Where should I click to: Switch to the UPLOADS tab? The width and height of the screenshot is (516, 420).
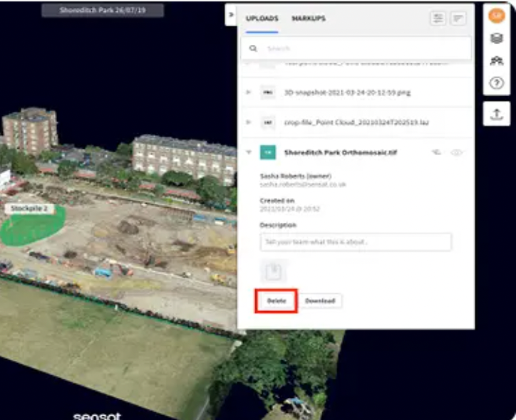pos(262,19)
